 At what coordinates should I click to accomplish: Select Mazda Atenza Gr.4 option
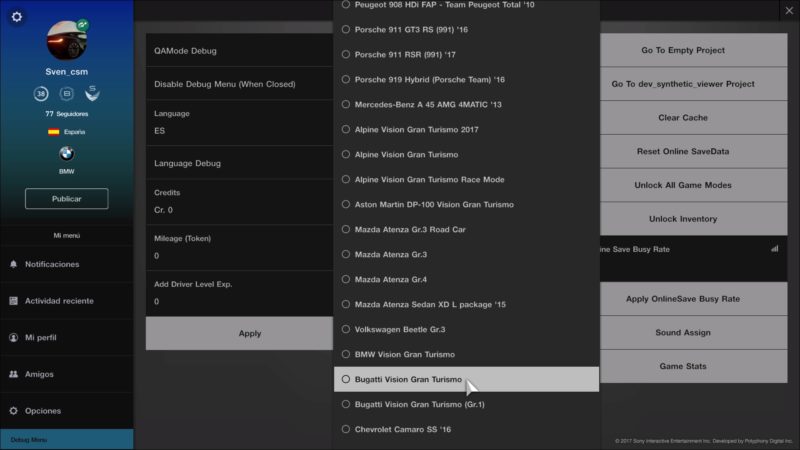[x=466, y=280]
